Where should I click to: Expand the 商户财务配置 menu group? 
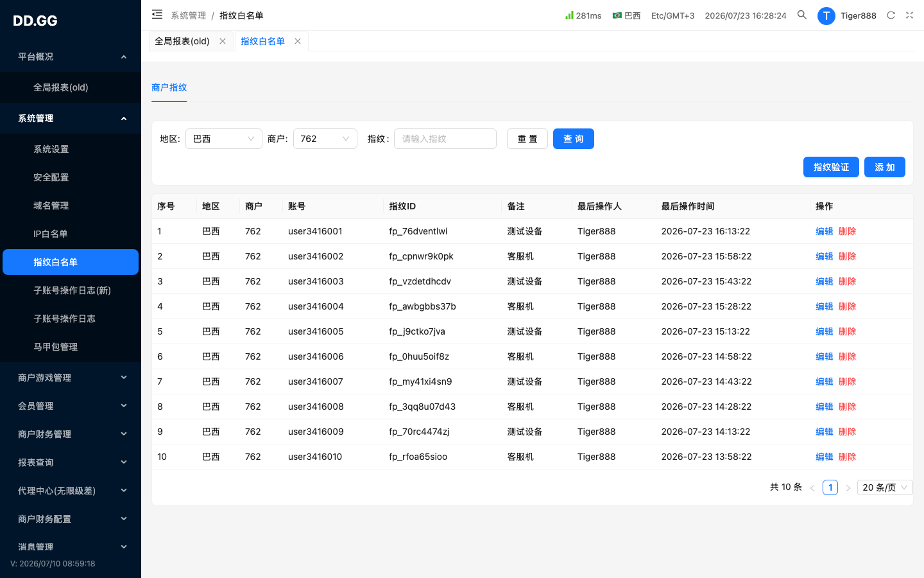(x=71, y=519)
